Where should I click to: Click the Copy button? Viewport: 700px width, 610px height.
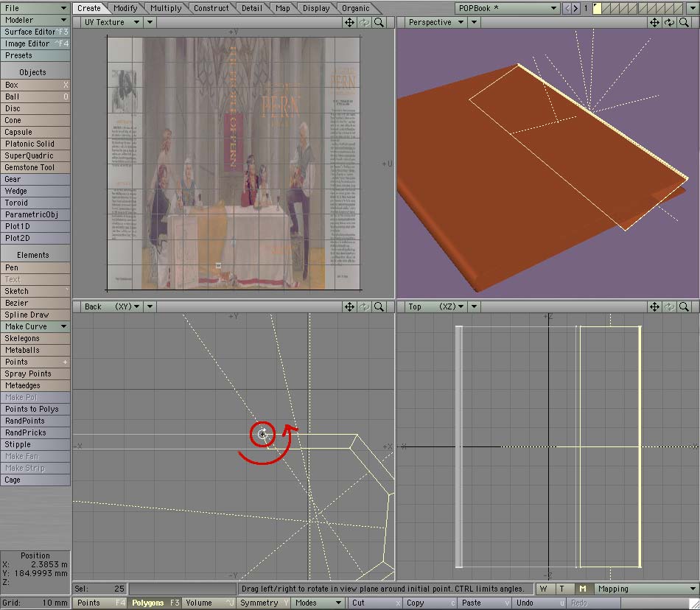[429, 603]
